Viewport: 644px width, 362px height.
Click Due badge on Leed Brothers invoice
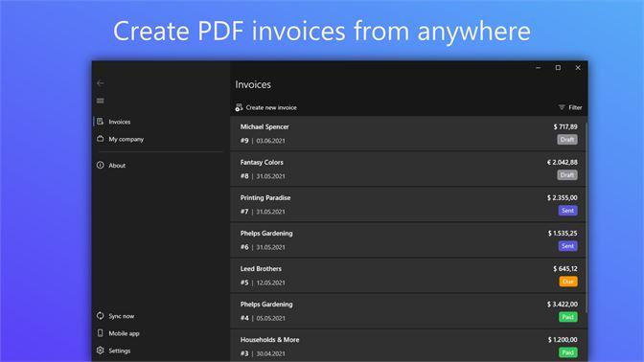(x=568, y=282)
